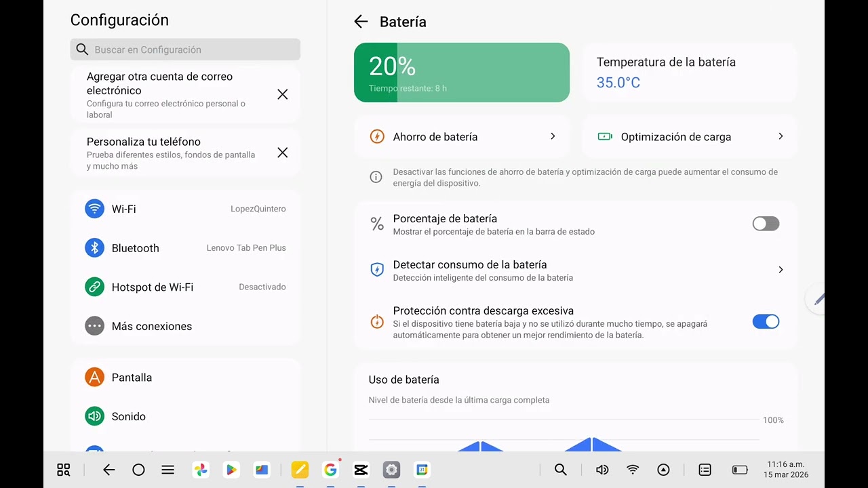Click the Desactivado status for Hotspot
Viewport: 868px width, 488px height.
point(262,287)
